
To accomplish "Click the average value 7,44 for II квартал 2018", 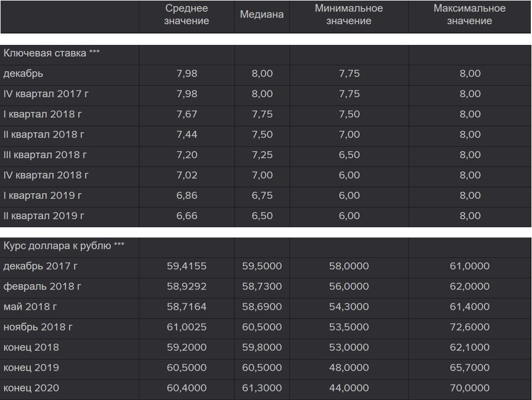I will point(186,134).
